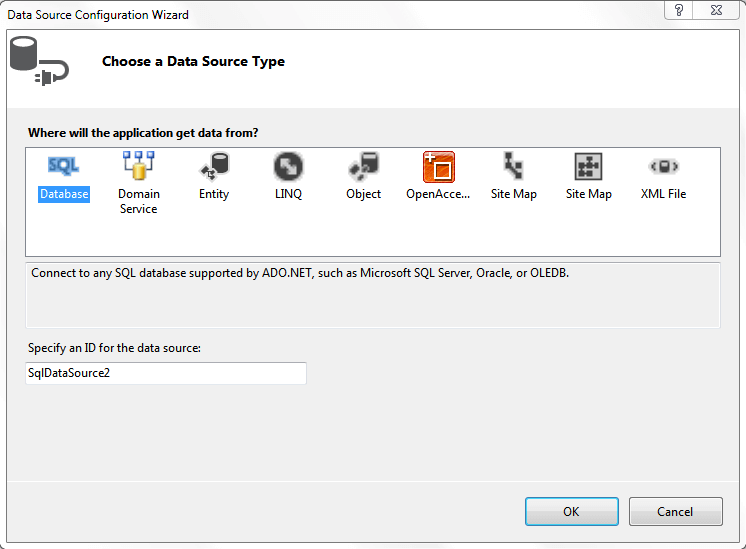
Task: Click the 'Where will the application get data from?' heading
Action: pos(143,133)
